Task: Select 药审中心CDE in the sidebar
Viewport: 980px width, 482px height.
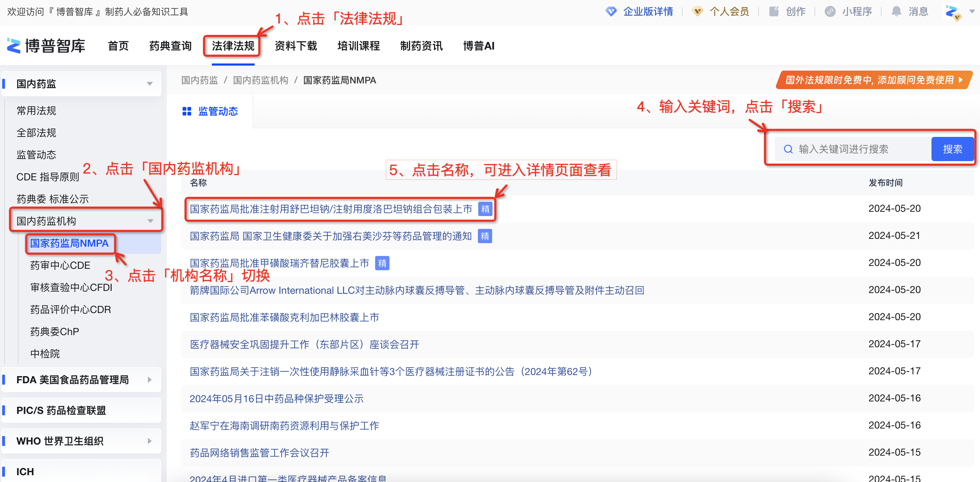Action: [60, 265]
